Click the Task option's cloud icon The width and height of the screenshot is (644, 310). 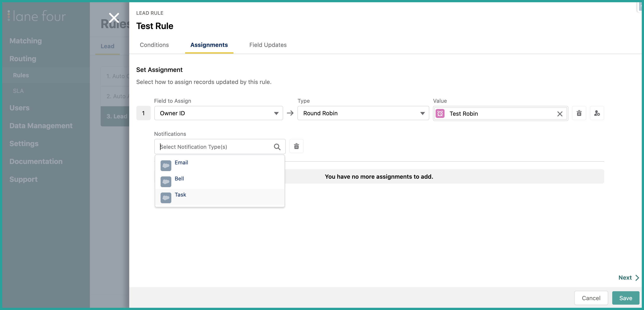pos(166,198)
